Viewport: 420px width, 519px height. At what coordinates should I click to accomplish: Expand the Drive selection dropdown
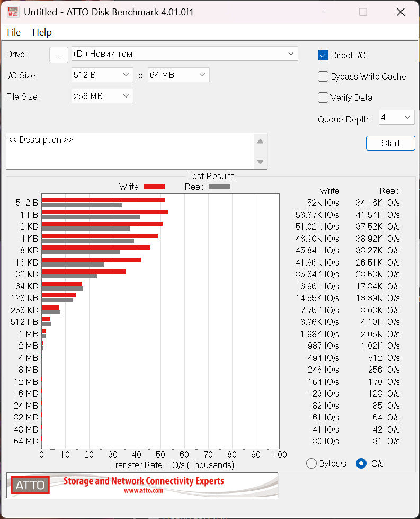point(184,54)
